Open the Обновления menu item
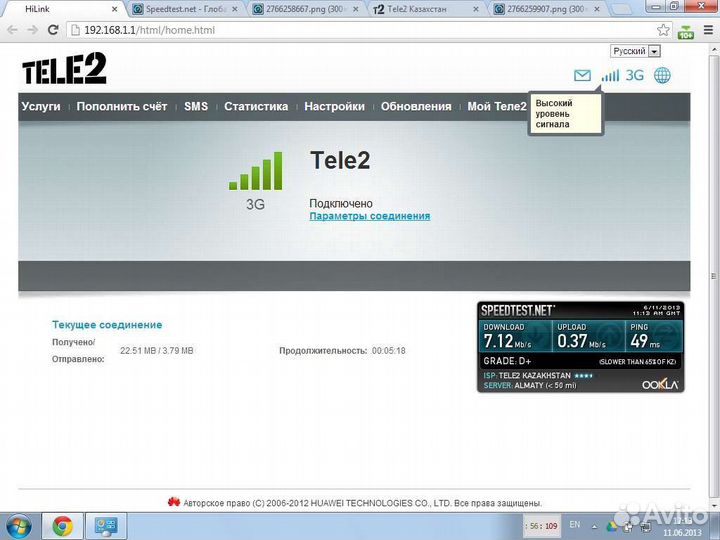 coord(416,107)
